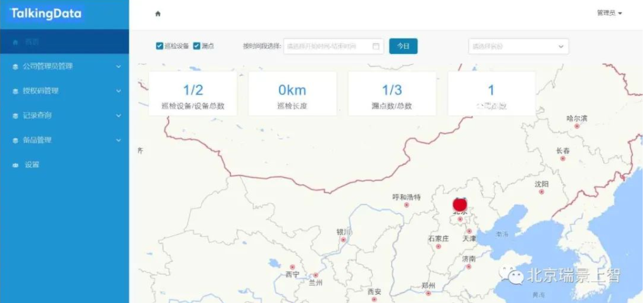The image size is (644, 303).
Task: Click the TalkingData logo
Action: click(x=46, y=13)
